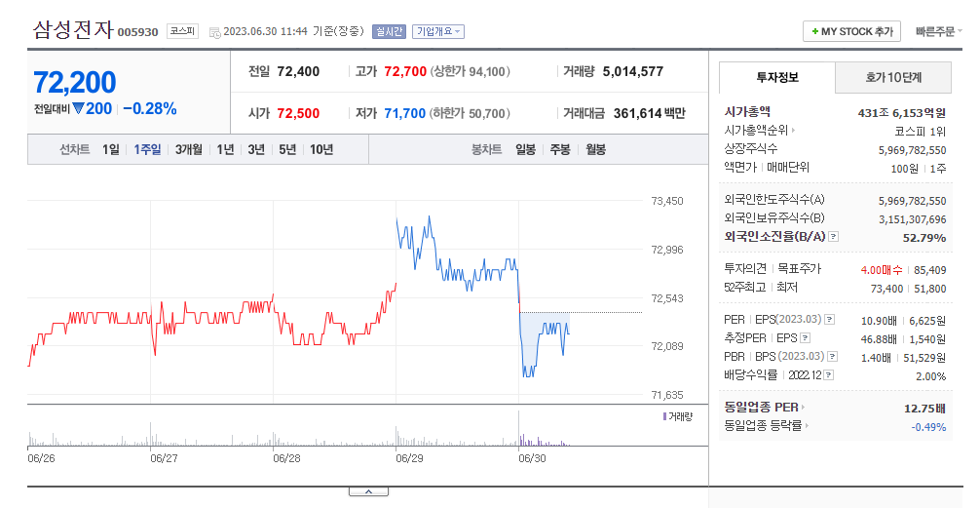This screenshot has width=980, height=508.
Task: Click the 외국인보유주식수 value 3,151,307,696
Action: click(x=913, y=219)
